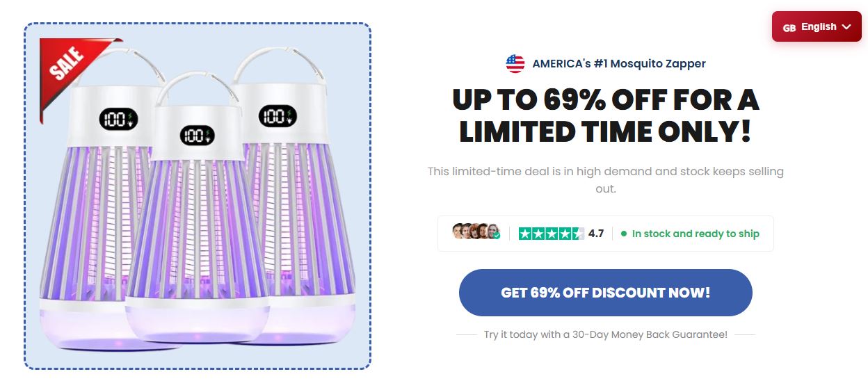Screen dimensions: 868x390
Task: Click the GB country code label
Action: tap(789, 28)
